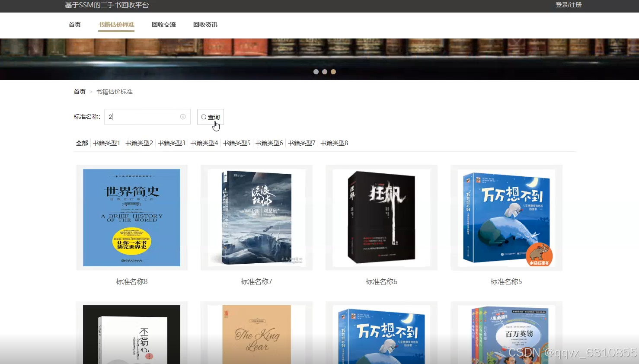The height and width of the screenshot is (364, 639).
Task: Click the 标准名称7 title
Action: coord(256,281)
